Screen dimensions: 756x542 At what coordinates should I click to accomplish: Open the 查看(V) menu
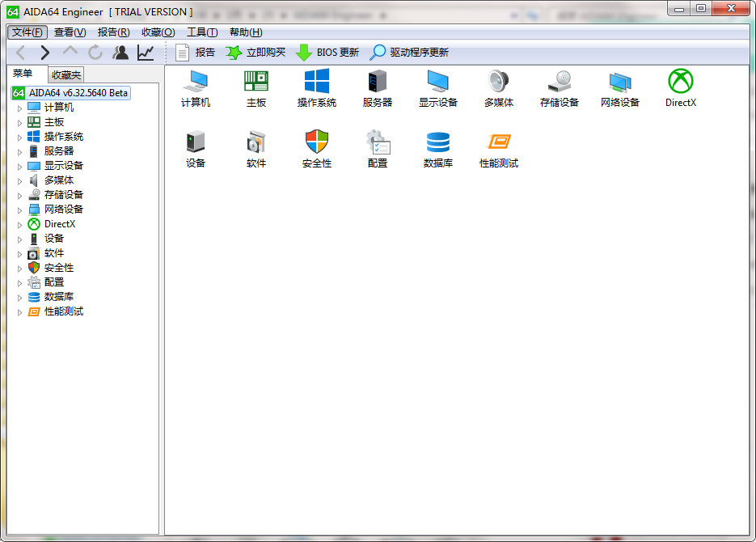point(70,32)
